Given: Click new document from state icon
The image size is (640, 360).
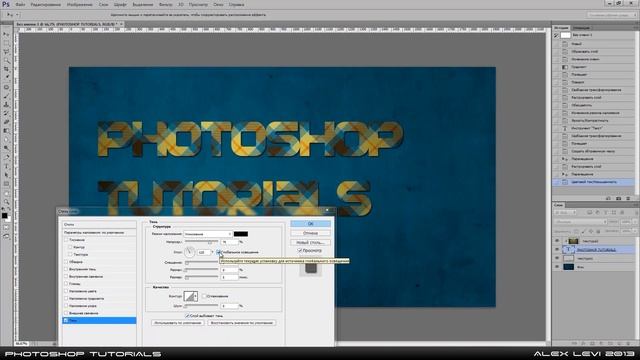Looking at the screenshot, I should point(608,198).
